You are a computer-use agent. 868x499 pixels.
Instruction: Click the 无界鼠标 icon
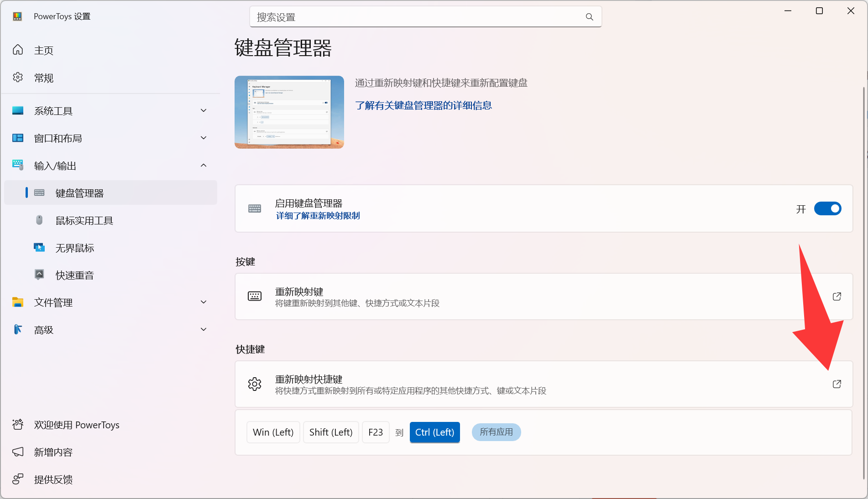(x=39, y=247)
